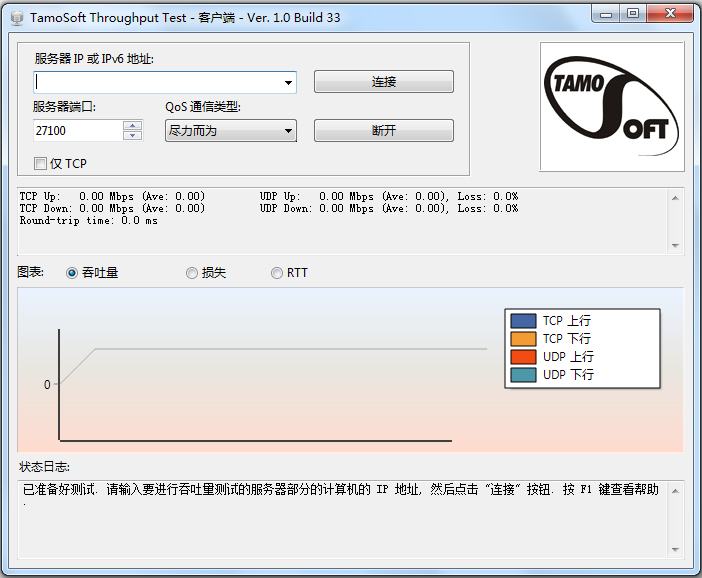Enable the 仅 TCP checkbox
Viewport: 702px width, 578px height.
[40, 163]
